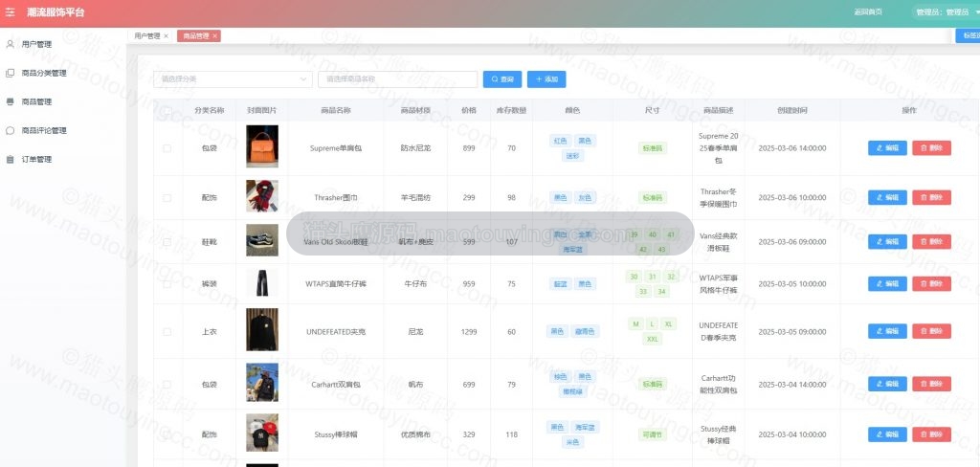Click the 潮流服饰平台 title in header
980x467 pixels.
tap(56, 12)
